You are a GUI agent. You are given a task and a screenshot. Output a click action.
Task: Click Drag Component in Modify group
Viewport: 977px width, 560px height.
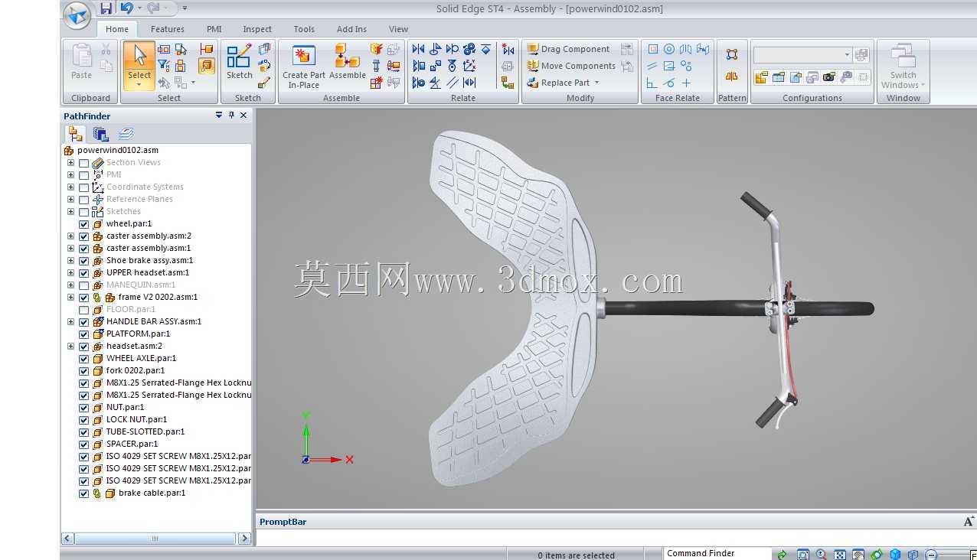point(568,49)
